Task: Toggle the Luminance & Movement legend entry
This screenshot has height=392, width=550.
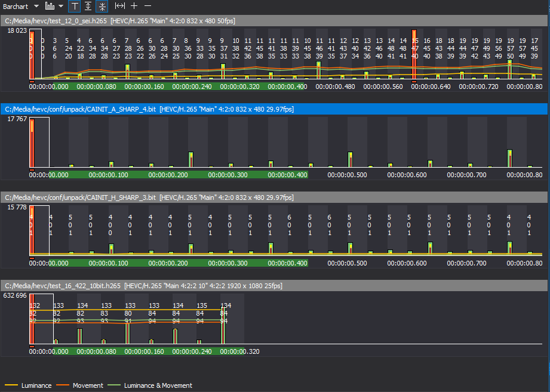Action: click(x=158, y=385)
